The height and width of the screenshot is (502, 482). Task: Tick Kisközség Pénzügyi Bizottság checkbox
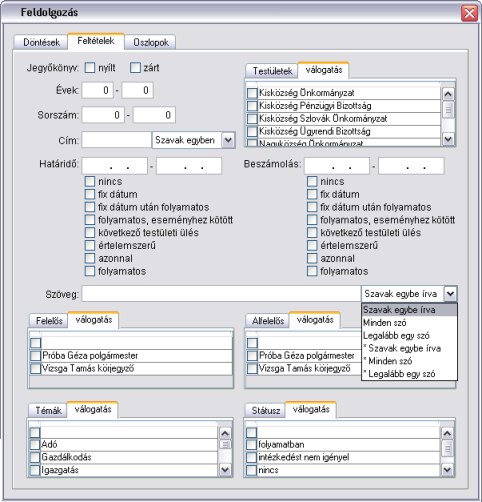pyautogui.click(x=252, y=106)
